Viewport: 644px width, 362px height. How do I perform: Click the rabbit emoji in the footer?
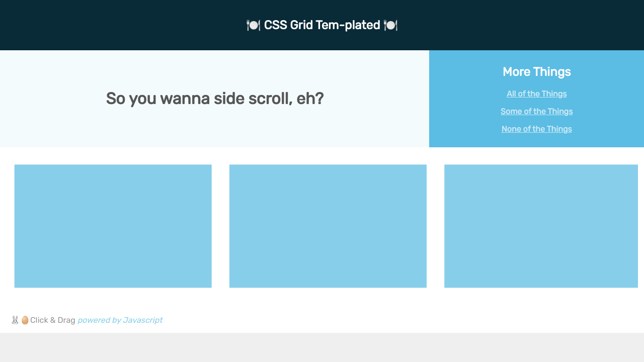(x=15, y=320)
